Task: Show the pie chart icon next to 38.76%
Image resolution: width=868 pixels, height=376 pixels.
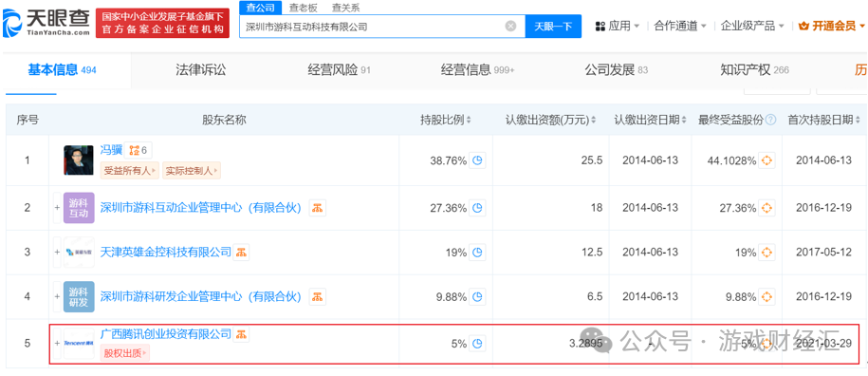Action: (477, 160)
